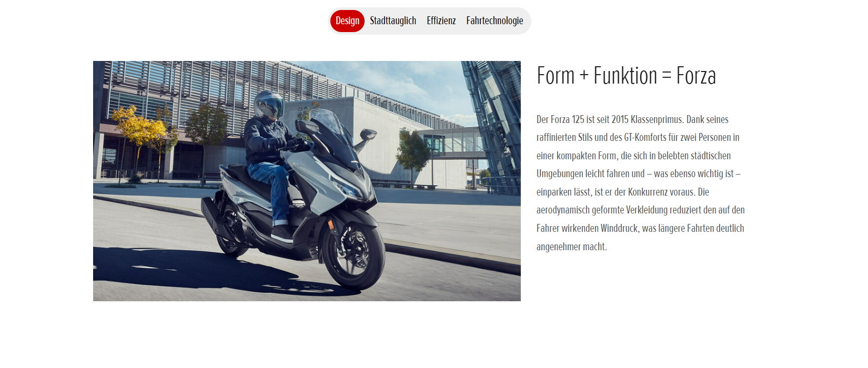The width and height of the screenshot is (868, 368).
Task: Click the text line "angenehmer macht."
Action: click(572, 247)
